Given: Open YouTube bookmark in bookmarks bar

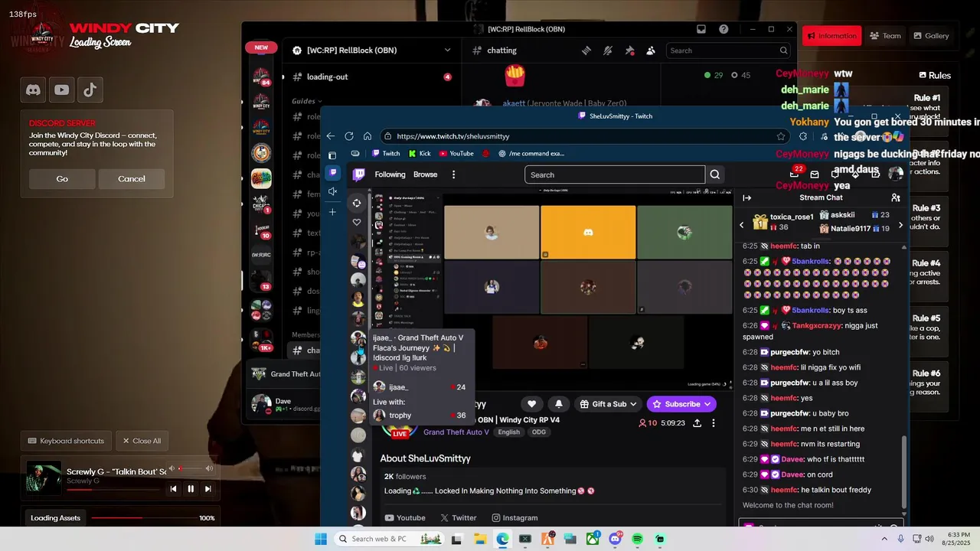Looking at the screenshot, I should (456, 153).
